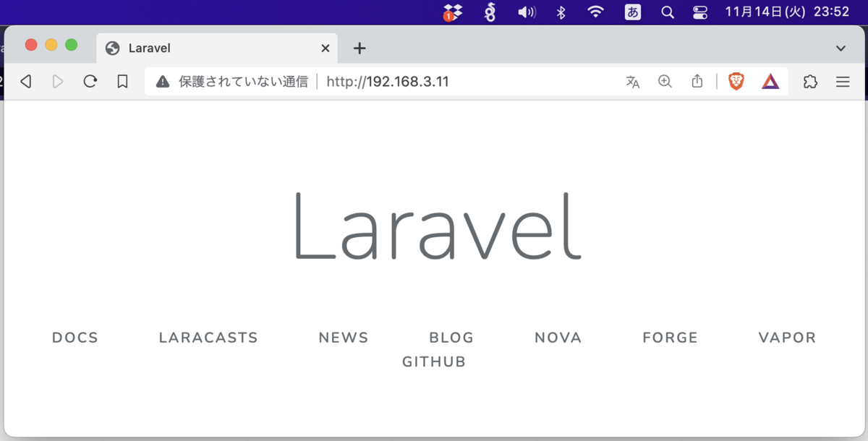
Task: Bookmark this page with the bookmark icon
Action: [x=122, y=82]
